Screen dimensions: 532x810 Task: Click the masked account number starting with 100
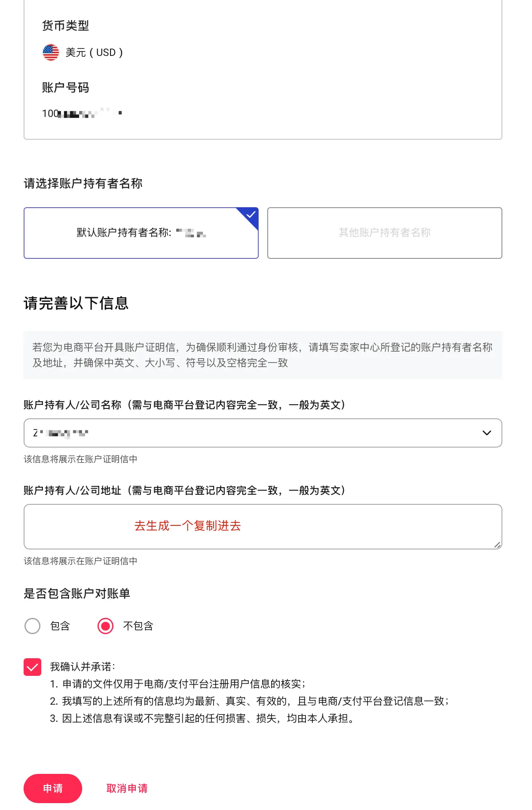(82, 114)
